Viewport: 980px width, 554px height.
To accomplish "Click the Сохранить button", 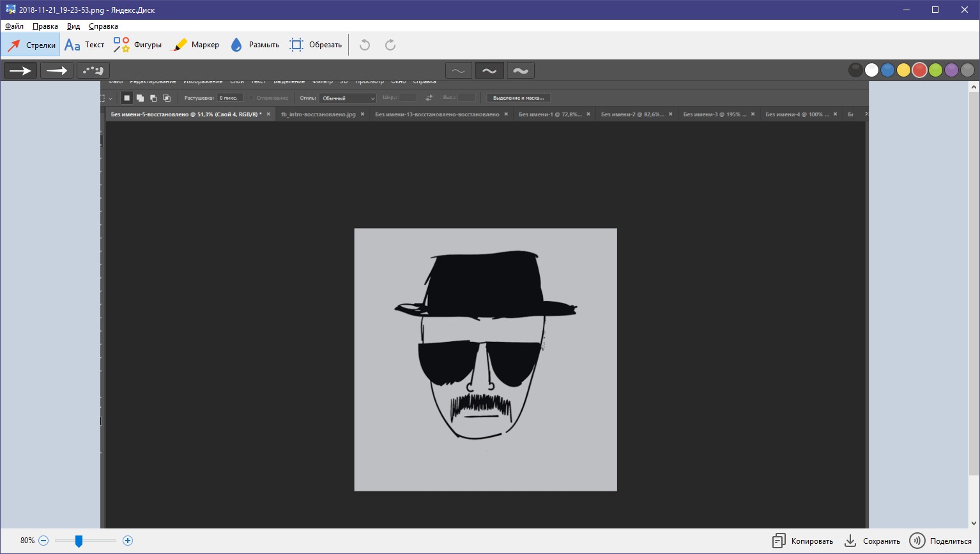I will 872,541.
